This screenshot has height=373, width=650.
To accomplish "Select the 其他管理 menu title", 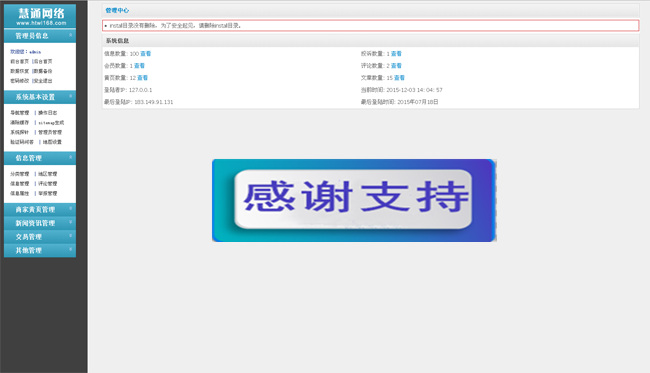I will tap(29, 251).
